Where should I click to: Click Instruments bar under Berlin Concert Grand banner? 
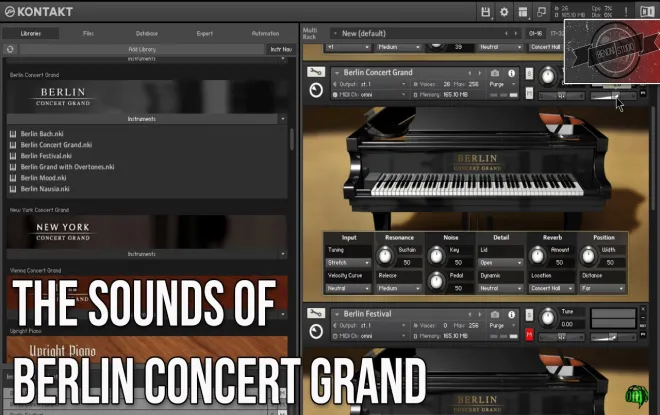(142, 119)
